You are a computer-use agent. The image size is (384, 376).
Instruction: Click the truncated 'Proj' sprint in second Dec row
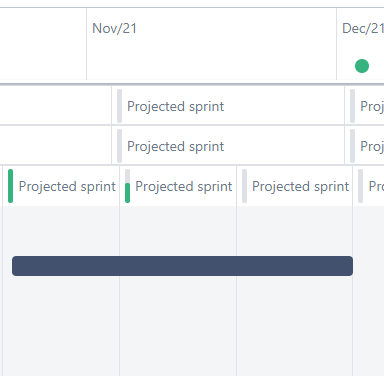coord(372,147)
